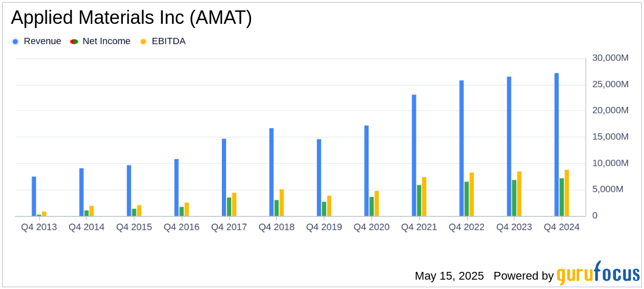Click the Q4 2022 EBITDA bar

(x=472, y=195)
